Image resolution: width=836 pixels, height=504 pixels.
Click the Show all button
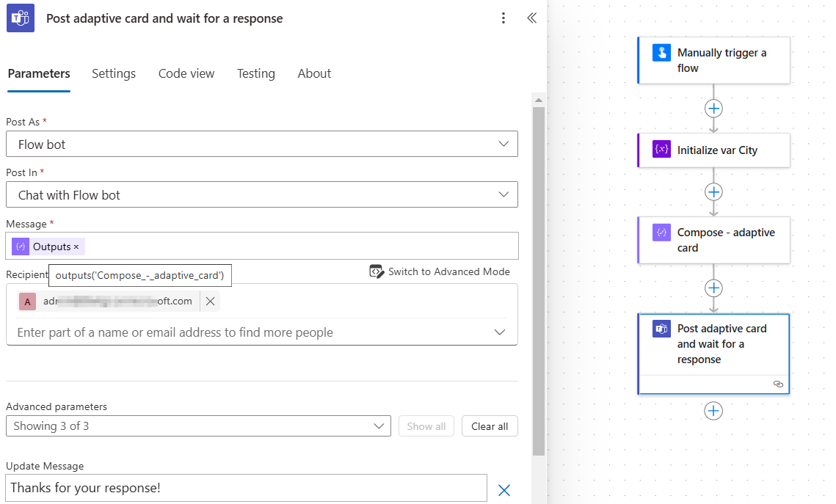tap(426, 426)
